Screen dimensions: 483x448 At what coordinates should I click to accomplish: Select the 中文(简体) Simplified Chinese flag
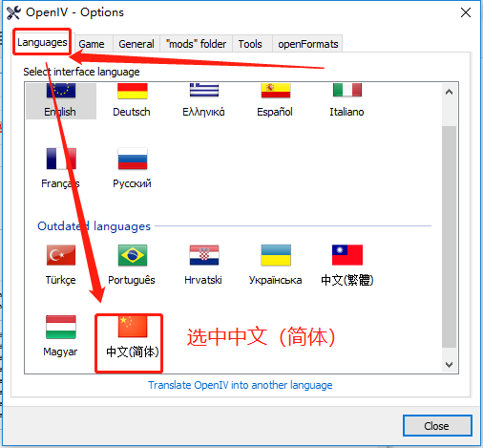point(133,327)
